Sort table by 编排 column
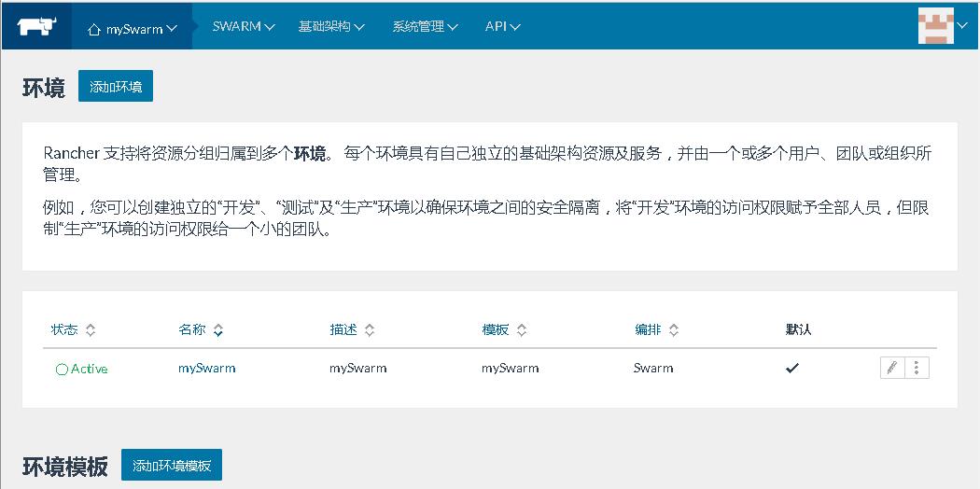This screenshot has width=980, height=489. click(657, 329)
